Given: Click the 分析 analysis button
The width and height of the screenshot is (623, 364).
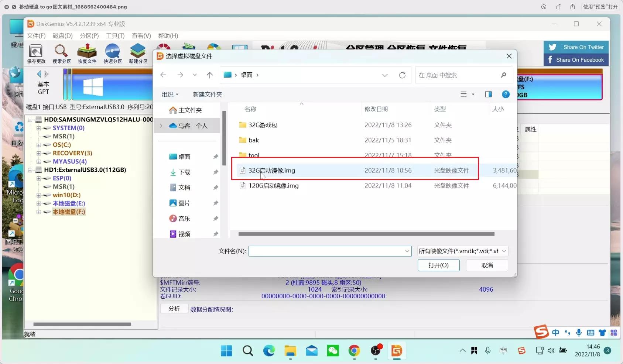Looking at the screenshot, I should (174, 308).
